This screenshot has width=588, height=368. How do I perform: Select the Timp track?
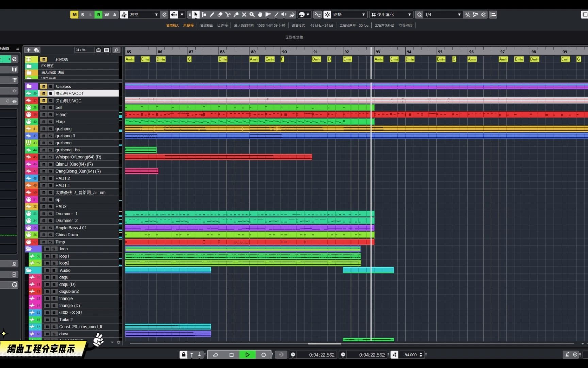[72, 242]
